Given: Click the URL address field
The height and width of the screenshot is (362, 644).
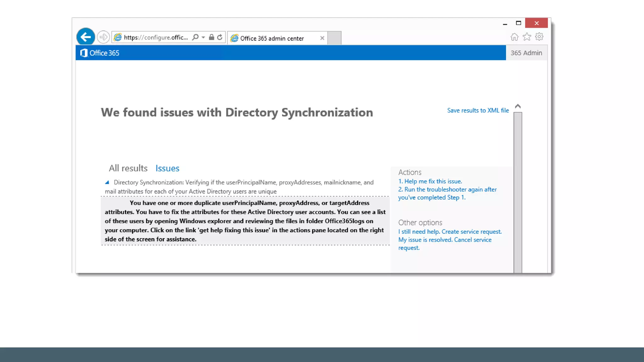Looking at the screenshot, I should point(156,37).
